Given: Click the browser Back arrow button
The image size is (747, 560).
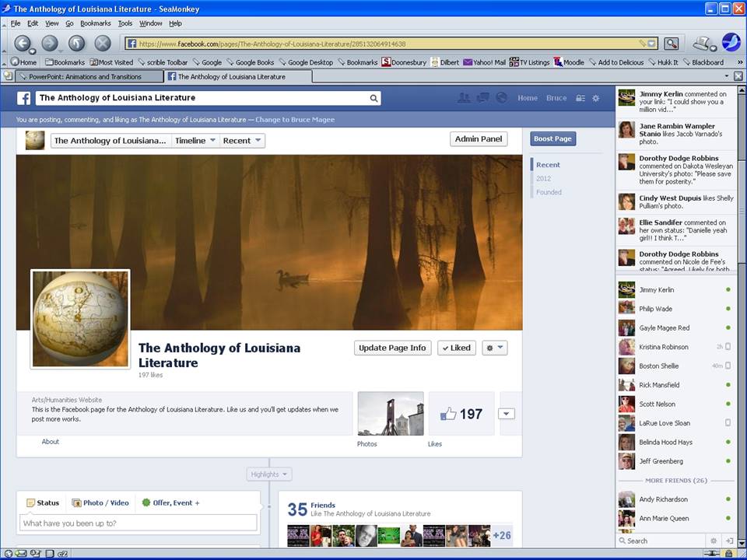Looking at the screenshot, I should (23, 44).
